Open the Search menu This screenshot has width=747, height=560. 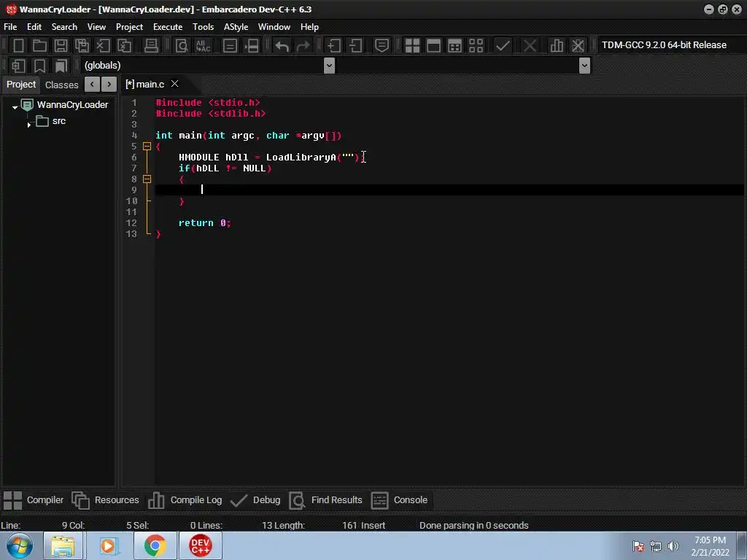click(x=64, y=27)
